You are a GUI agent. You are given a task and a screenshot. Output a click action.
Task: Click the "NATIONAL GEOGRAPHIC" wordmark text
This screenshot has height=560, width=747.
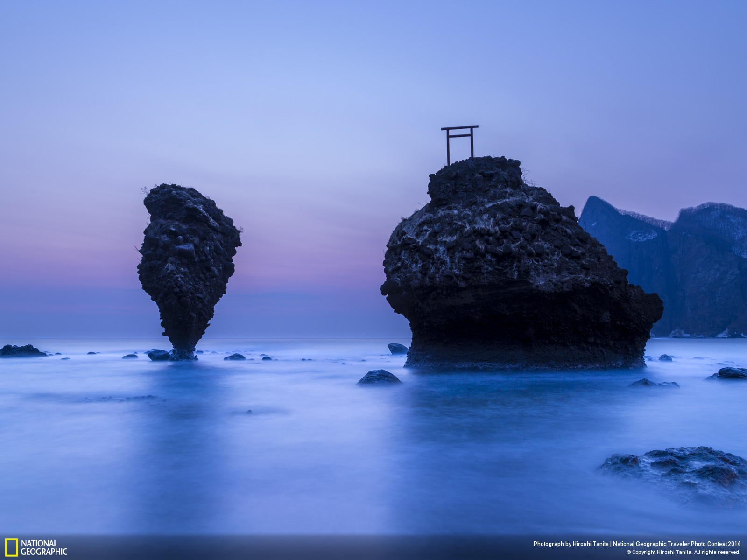44,547
